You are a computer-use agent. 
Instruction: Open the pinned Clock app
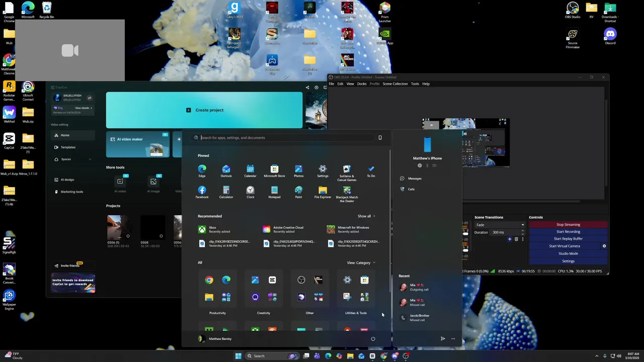click(x=250, y=192)
